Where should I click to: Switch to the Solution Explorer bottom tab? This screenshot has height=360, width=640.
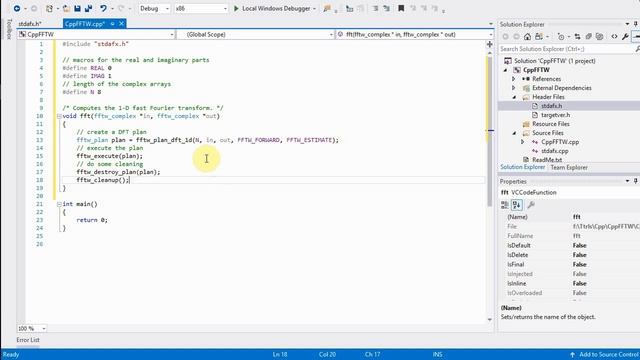point(522,167)
